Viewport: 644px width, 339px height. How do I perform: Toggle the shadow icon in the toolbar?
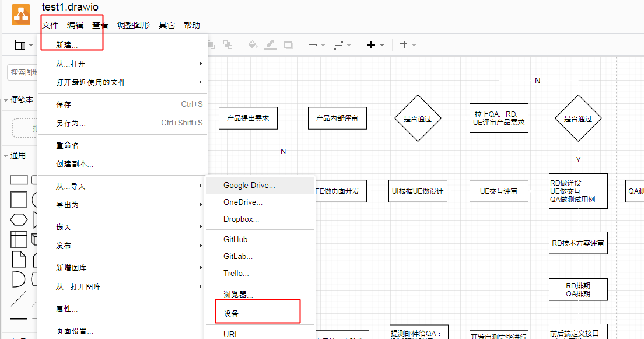[289, 44]
